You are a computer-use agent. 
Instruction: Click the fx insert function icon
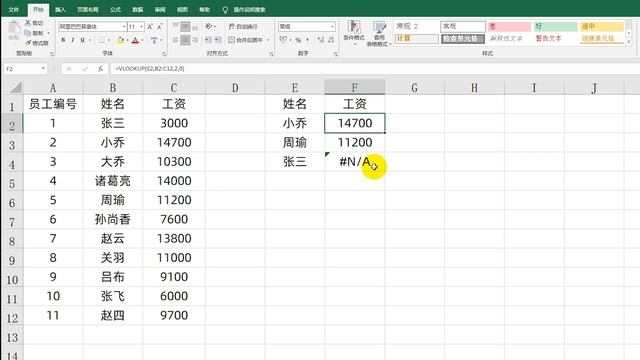coord(100,69)
